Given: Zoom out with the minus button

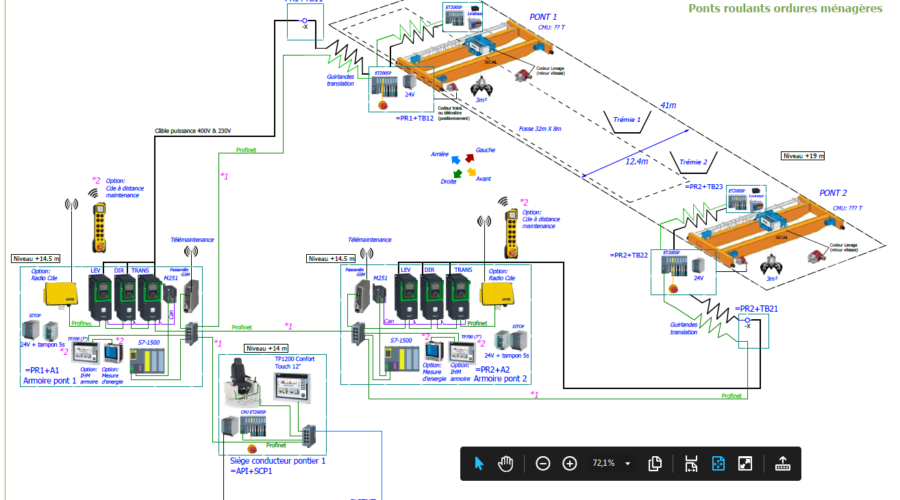Looking at the screenshot, I should [x=542, y=463].
